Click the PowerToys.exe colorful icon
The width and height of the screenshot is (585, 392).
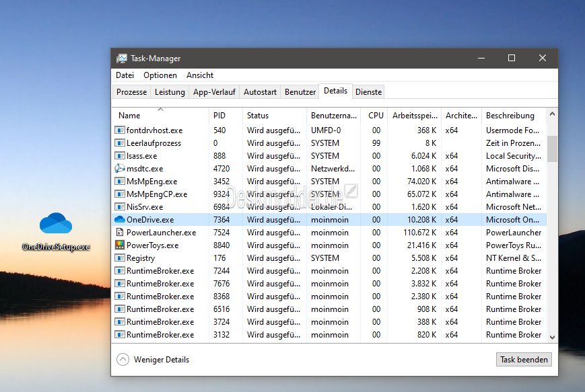119,245
